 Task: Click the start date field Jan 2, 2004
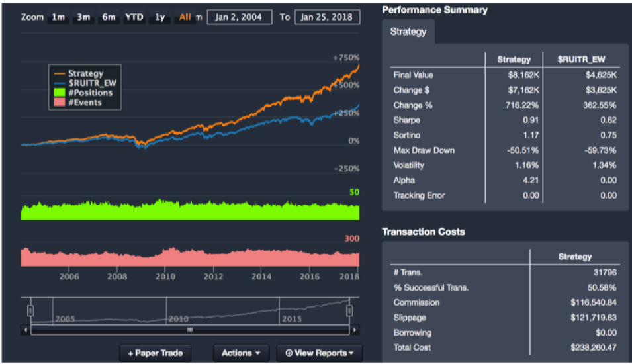pos(239,17)
